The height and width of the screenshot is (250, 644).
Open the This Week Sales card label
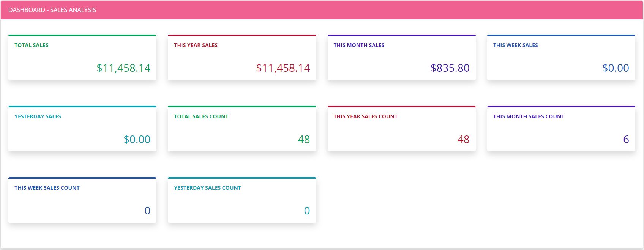(515, 45)
